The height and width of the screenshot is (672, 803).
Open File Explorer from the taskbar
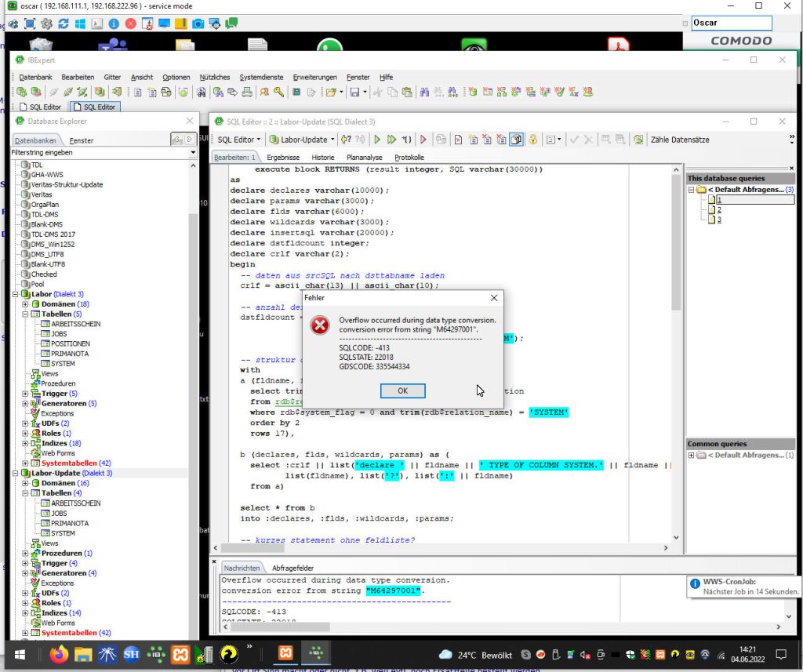coord(83,654)
